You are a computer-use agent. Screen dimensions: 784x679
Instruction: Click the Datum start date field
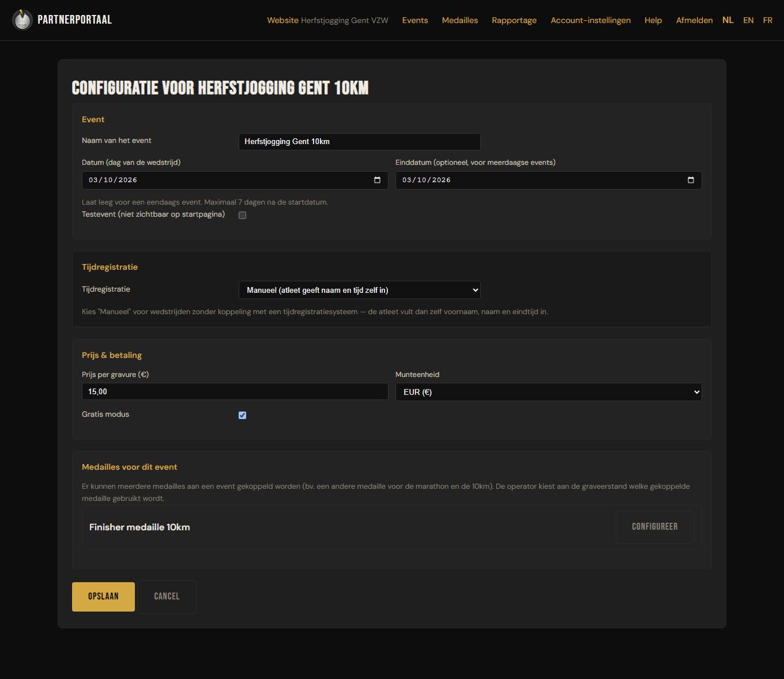tap(235, 180)
